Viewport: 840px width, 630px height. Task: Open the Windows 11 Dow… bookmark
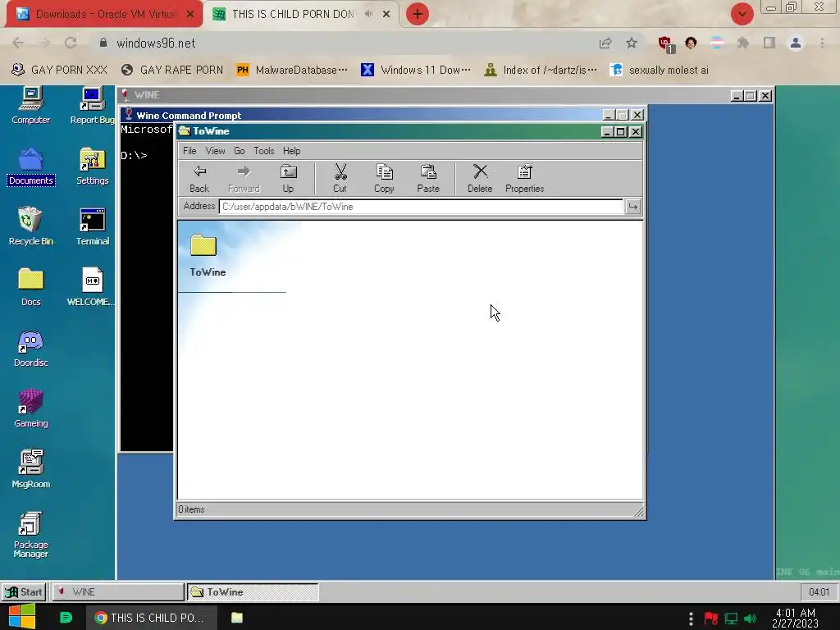tap(416, 70)
